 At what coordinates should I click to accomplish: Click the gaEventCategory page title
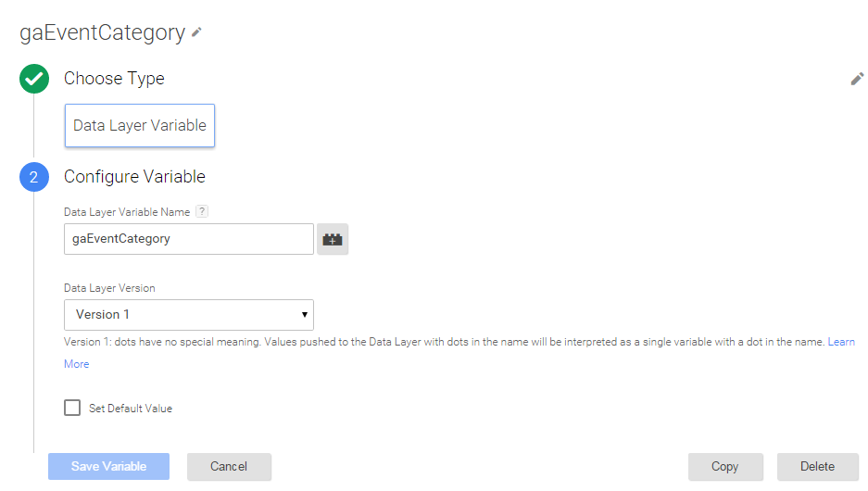pyautogui.click(x=103, y=33)
